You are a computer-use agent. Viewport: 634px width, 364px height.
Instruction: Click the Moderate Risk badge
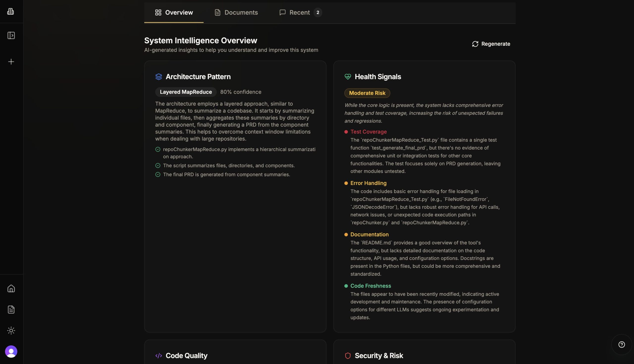367,93
